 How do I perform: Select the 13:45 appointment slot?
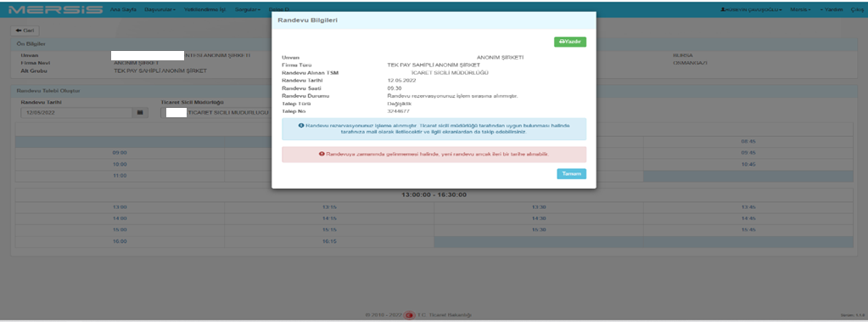(x=748, y=207)
